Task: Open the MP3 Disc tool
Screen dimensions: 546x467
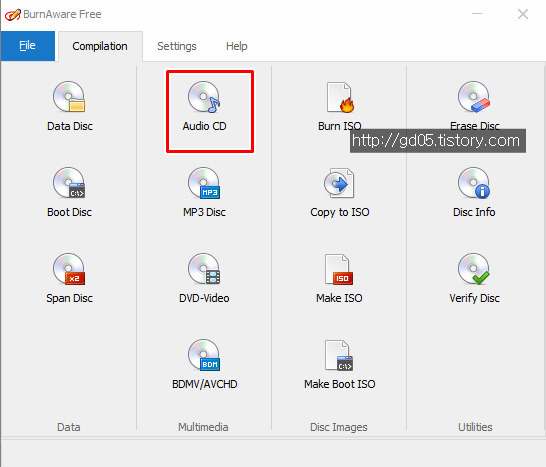Action: (x=205, y=193)
